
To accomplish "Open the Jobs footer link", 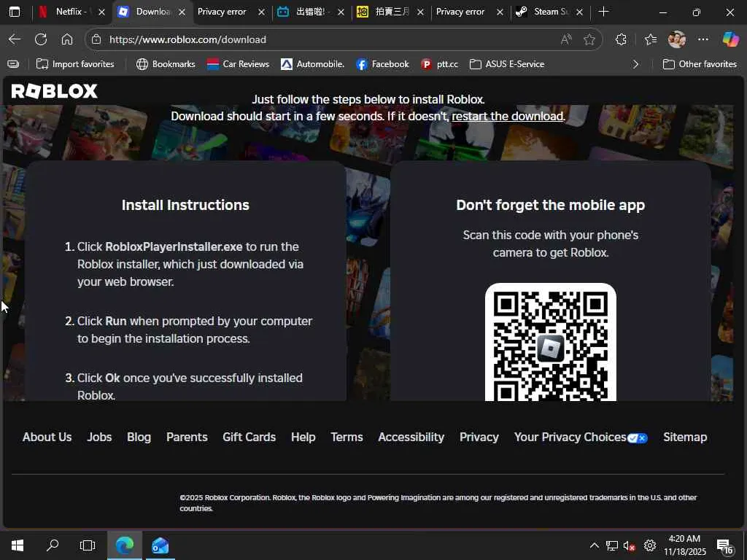I will [x=99, y=437].
